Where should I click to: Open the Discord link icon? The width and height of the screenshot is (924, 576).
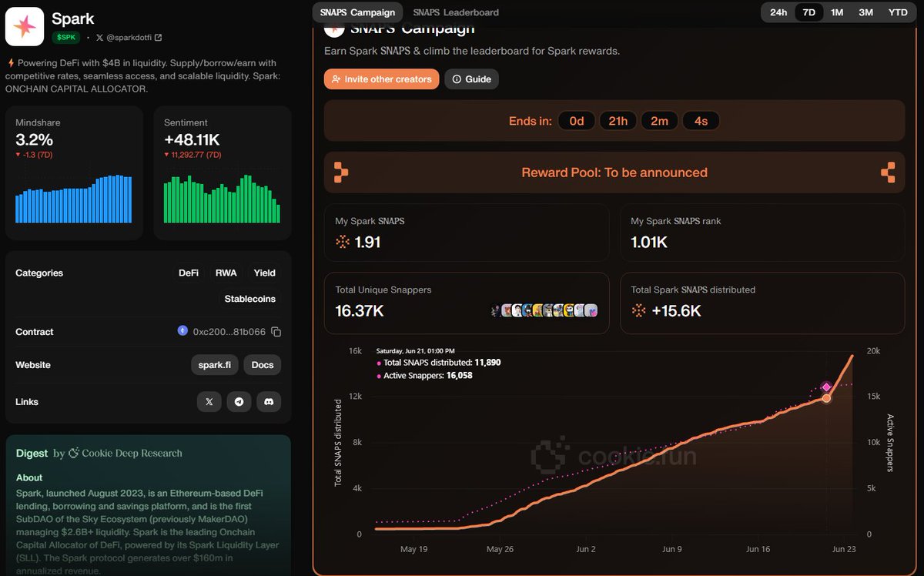click(x=269, y=402)
